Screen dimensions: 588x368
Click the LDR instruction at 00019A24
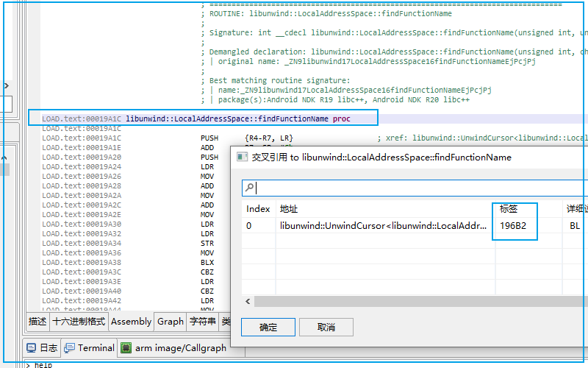click(207, 167)
